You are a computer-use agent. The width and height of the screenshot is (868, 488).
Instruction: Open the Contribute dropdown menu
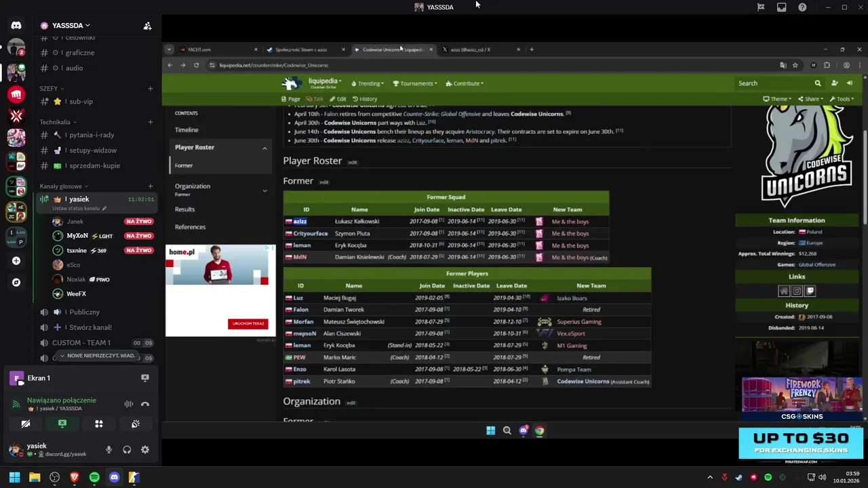click(465, 83)
